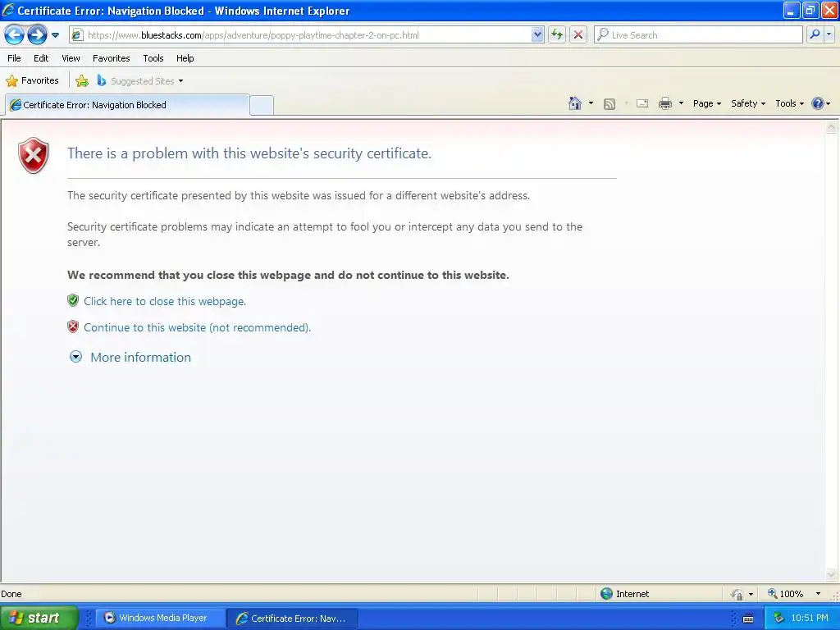Refresh the page with the green arrows icon

click(x=557, y=35)
